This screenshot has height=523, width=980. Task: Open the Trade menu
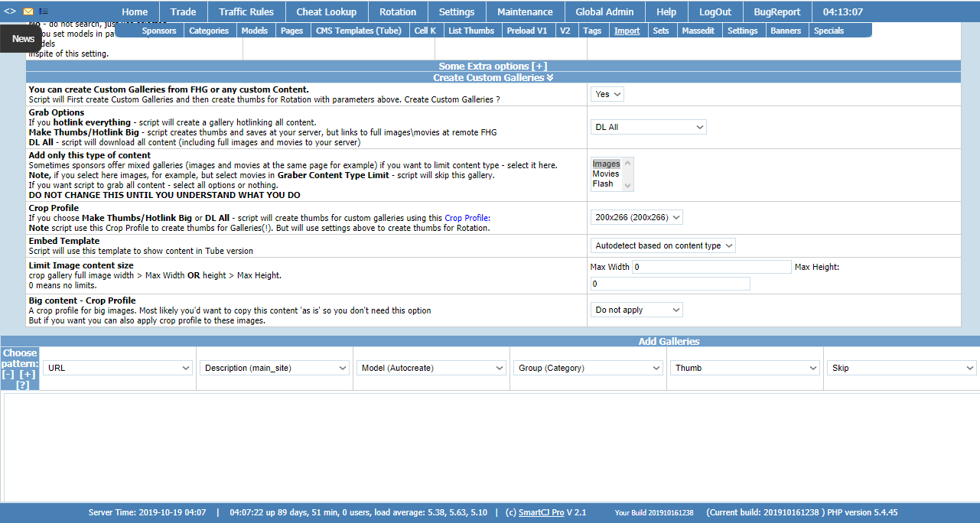(x=184, y=11)
